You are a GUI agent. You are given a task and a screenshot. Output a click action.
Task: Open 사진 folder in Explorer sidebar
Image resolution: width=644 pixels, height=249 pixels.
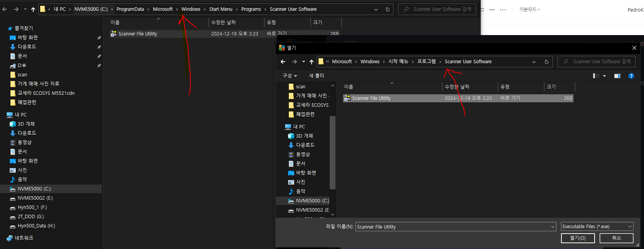tap(22, 170)
